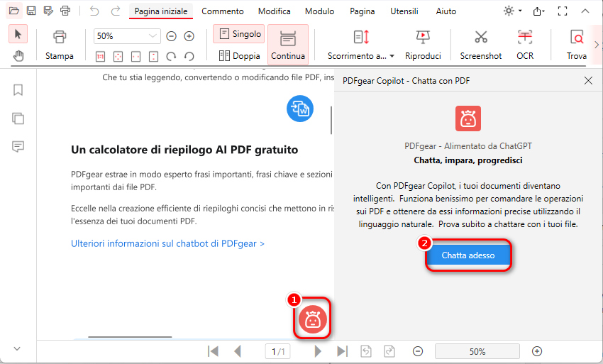Toggle Continua continuous scrolling
603x364 pixels.
288,44
